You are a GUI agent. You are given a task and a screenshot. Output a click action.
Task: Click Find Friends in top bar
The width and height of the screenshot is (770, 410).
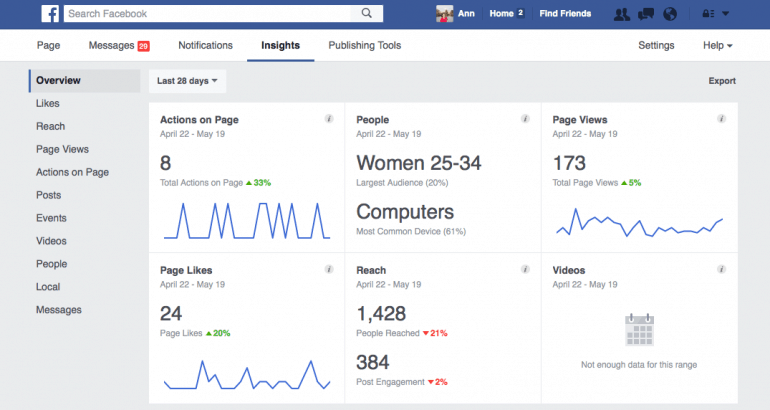pos(565,14)
